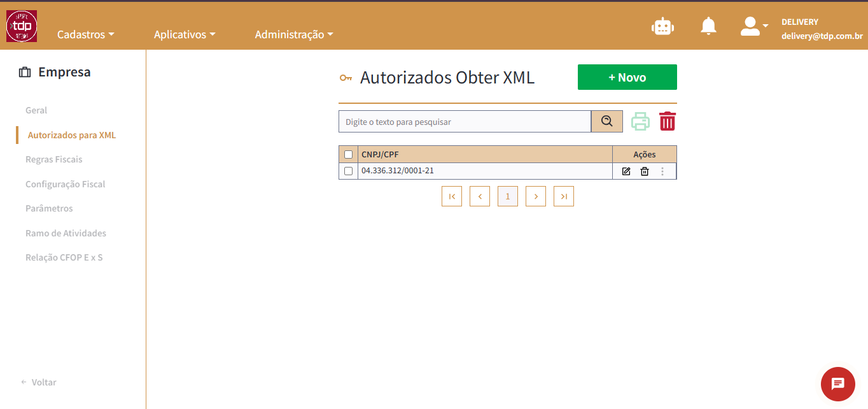Open the notifications bell
Image resolution: width=868 pixels, height=409 pixels.
tap(708, 26)
